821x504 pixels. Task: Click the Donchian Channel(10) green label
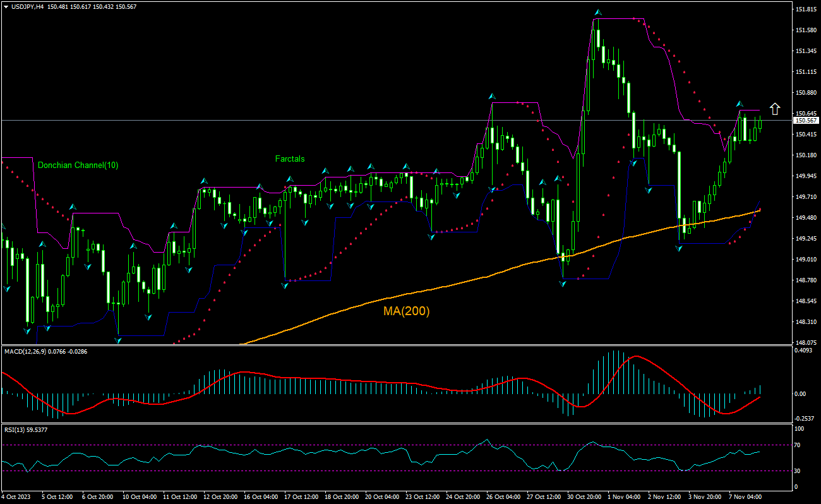[x=78, y=165]
